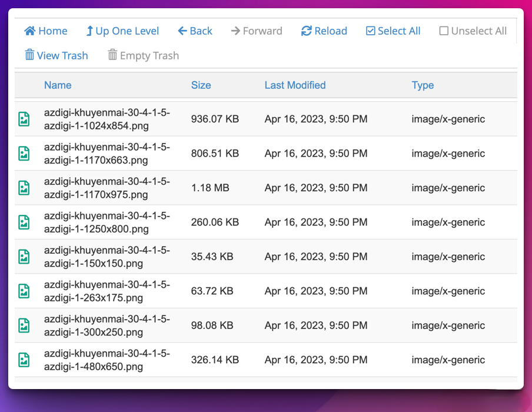Image resolution: width=532 pixels, height=412 pixels.
Task: Click the file icon beside azdigi-1-480x650.png
Action: tap(24, 360)
